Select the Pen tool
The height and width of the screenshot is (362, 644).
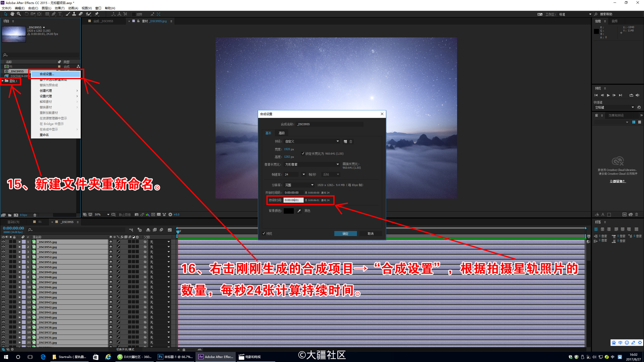point(54,14)
